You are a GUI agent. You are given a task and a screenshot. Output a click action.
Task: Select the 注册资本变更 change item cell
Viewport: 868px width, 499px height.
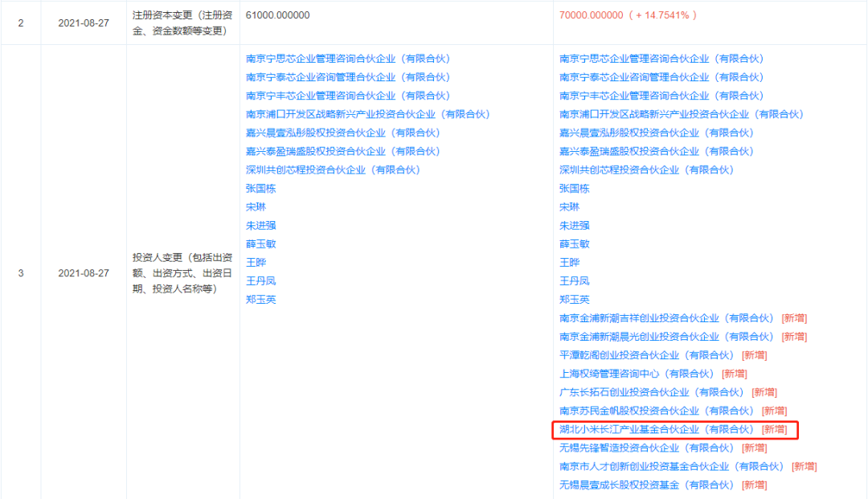182,22
